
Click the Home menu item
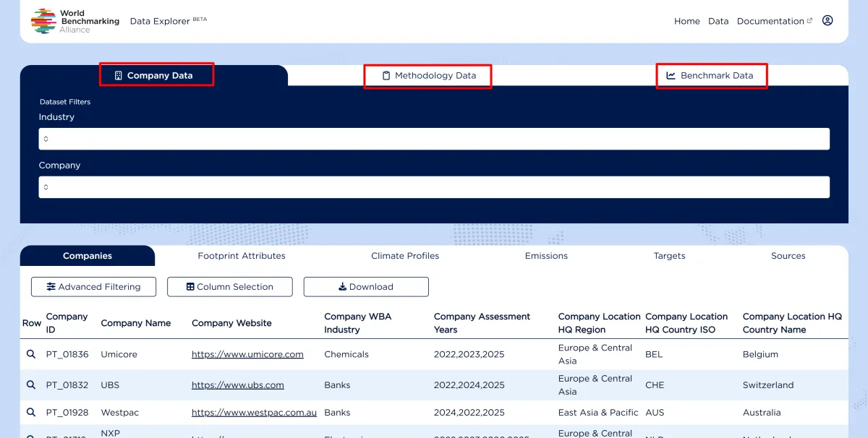[686, 21]
